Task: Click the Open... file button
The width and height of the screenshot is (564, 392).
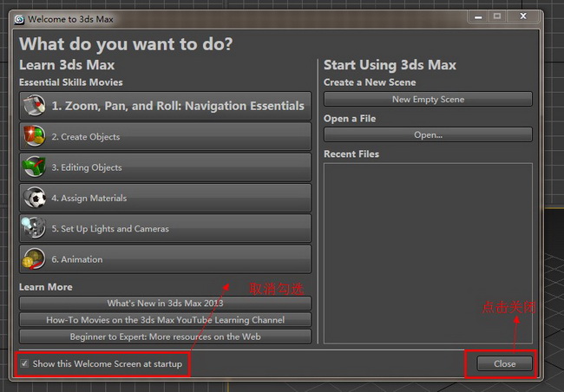Action: pos(428,134)
